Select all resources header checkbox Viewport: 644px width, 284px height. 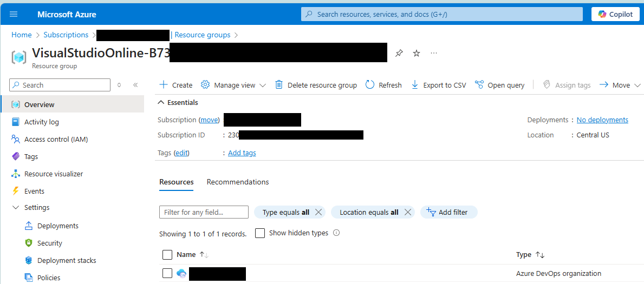pyautogui.click(x=167, y=254)
